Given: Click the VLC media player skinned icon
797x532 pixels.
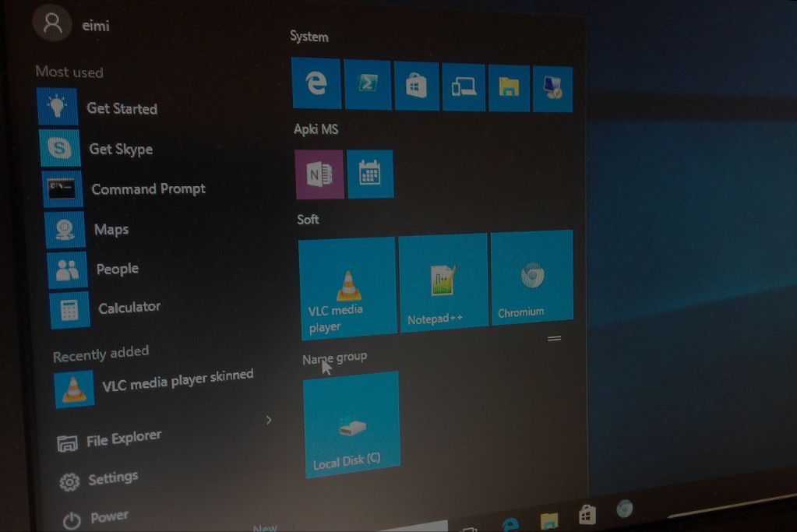Looking at the screenshot, I should (x=74, y=389).
